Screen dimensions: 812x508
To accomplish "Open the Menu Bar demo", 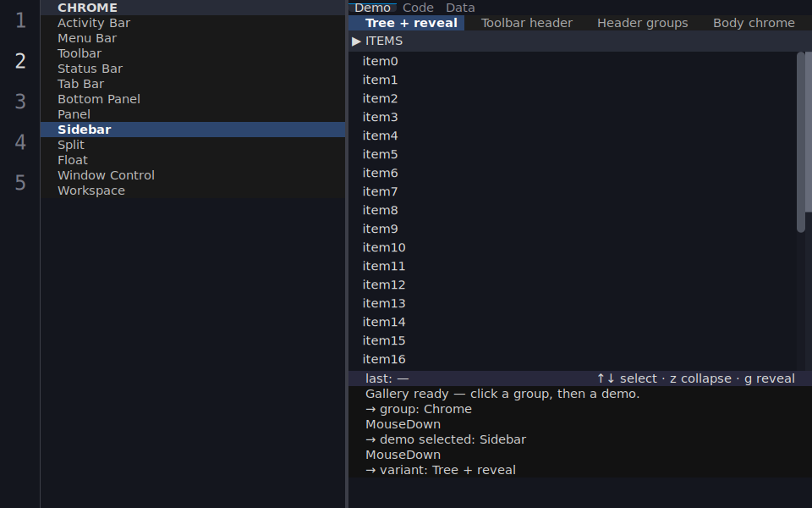I will click(193, 38).
